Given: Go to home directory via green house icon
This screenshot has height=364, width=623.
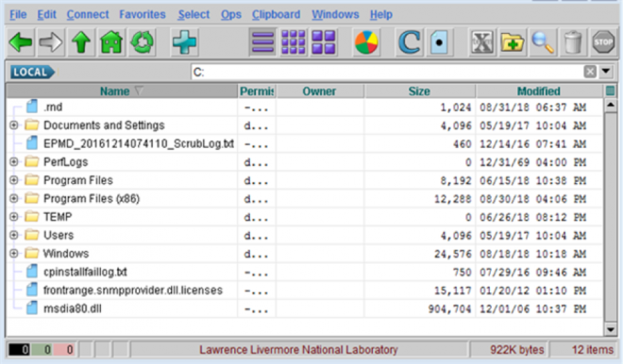Looking at the screenshot, I should 111,41.
